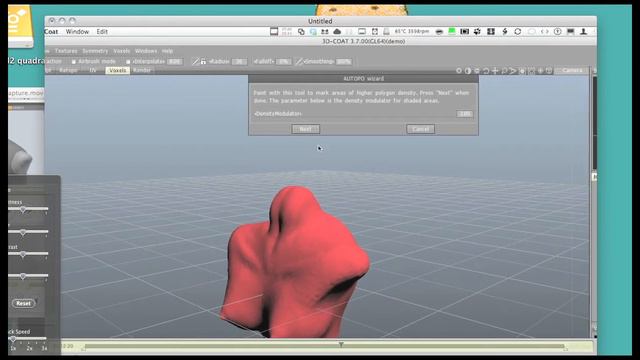Toggle the Interpolate checkbox

point(128,62)
